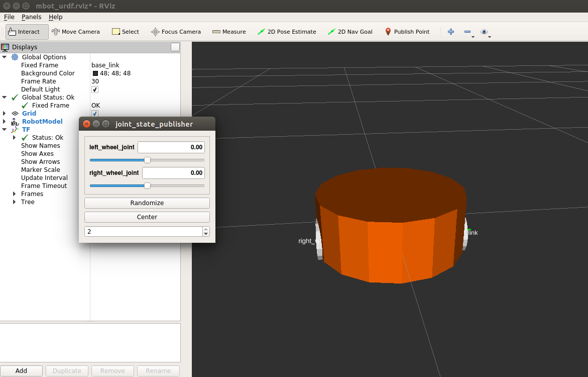Activate the Focus Camera tool
588x377 pixels.
coord(176,32)
